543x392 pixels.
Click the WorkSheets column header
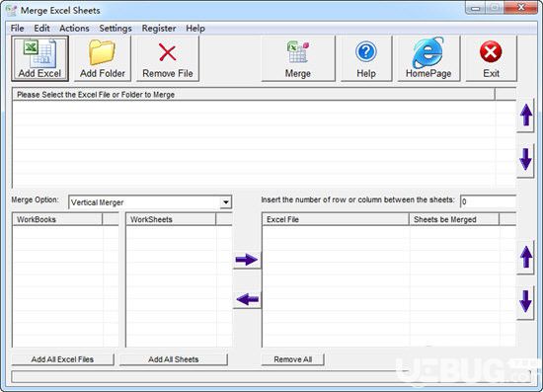coord(171,219)
